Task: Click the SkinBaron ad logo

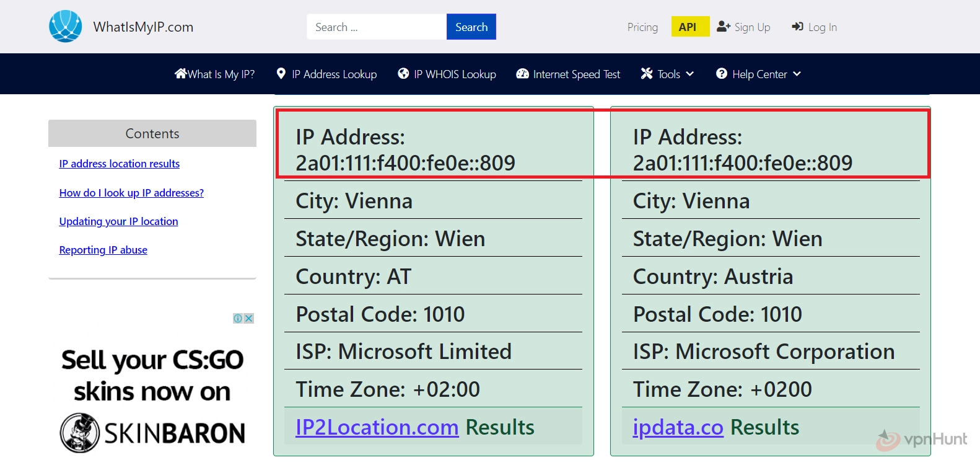Action: (153, 433)
